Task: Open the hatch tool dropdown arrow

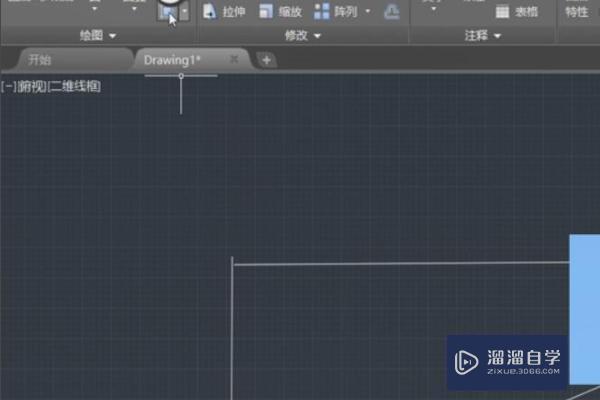Action: point(184,13)
